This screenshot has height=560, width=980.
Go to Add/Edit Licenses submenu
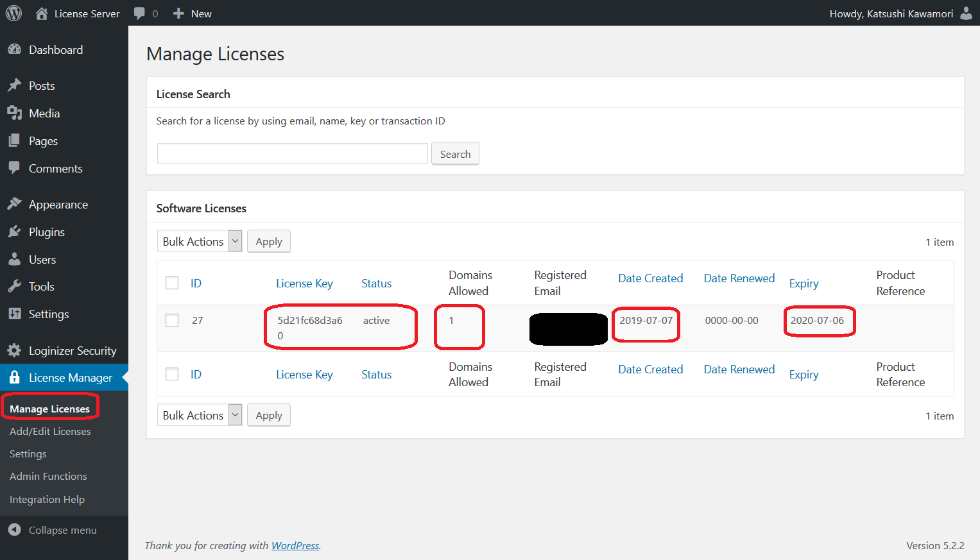pyautogui.click(x=50, y=431)
